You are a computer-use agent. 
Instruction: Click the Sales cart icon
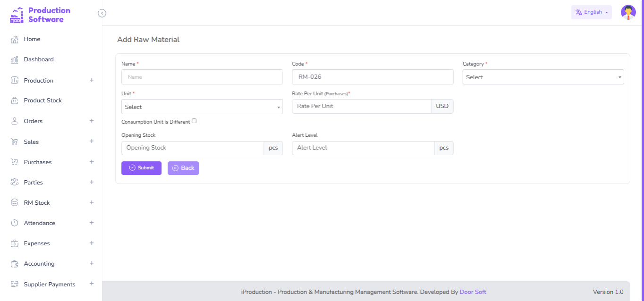15,142
